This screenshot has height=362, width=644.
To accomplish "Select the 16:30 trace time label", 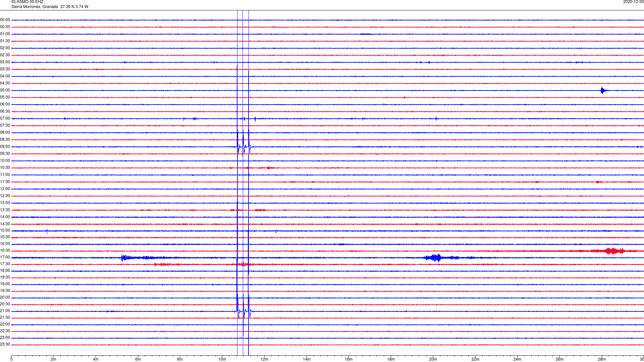I will 5,251.
